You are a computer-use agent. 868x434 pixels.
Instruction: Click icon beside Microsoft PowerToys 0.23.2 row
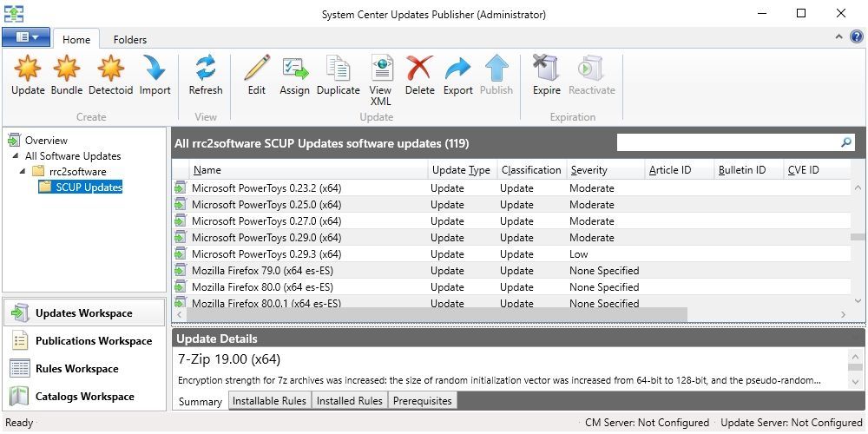[x=180, y=188]
